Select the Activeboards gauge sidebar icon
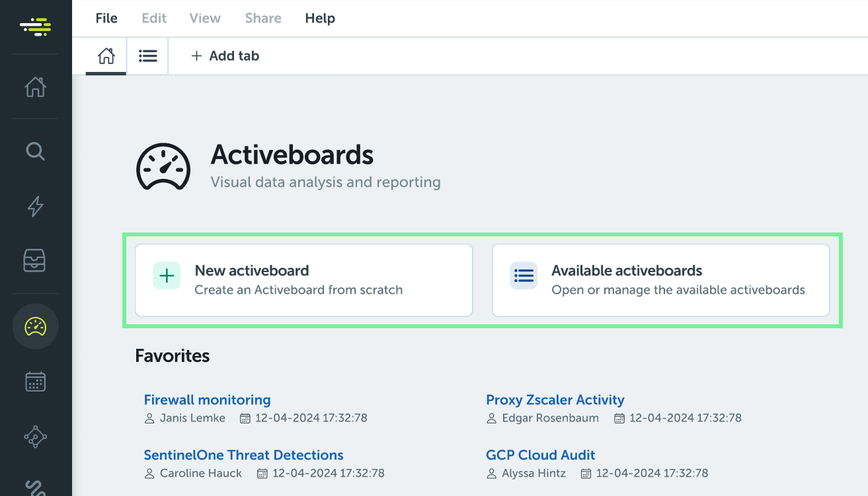Screen dimensions: 868x496 (36, 326)
